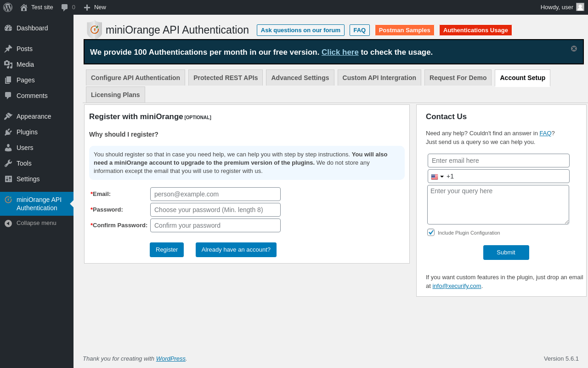Click the Plugins plug icon

tap(8, 132)
